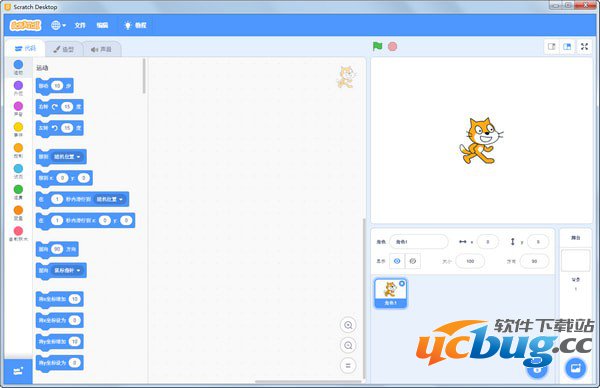Select the stage backdrop thumbnail
Viewport: 600px width, 388px height.
(575, 261)
